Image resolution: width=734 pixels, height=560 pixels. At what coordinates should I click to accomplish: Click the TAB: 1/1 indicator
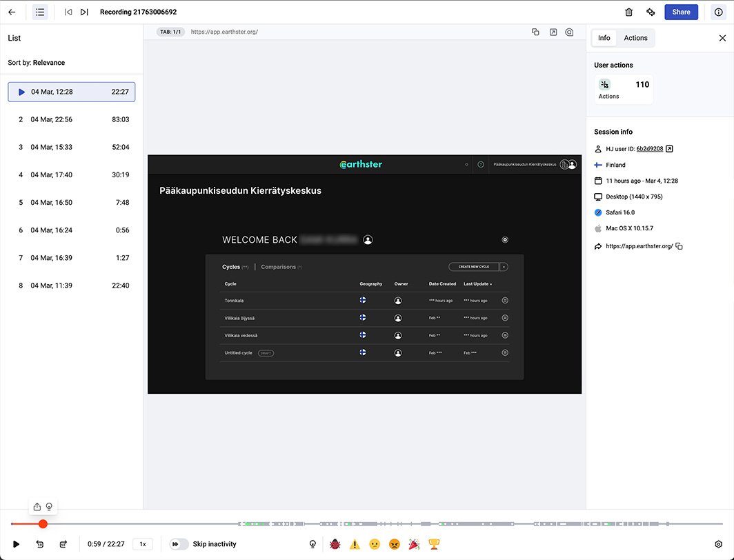click(170, 32)
